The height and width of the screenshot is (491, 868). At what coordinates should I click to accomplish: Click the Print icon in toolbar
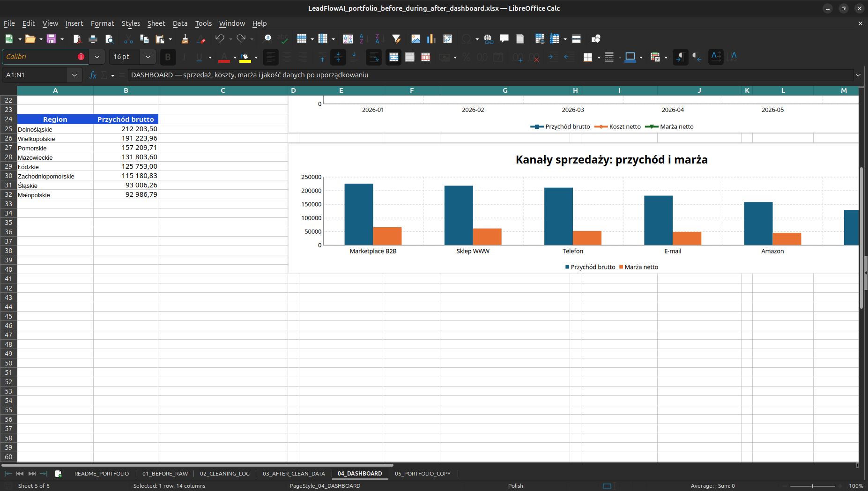click(93, 39)
